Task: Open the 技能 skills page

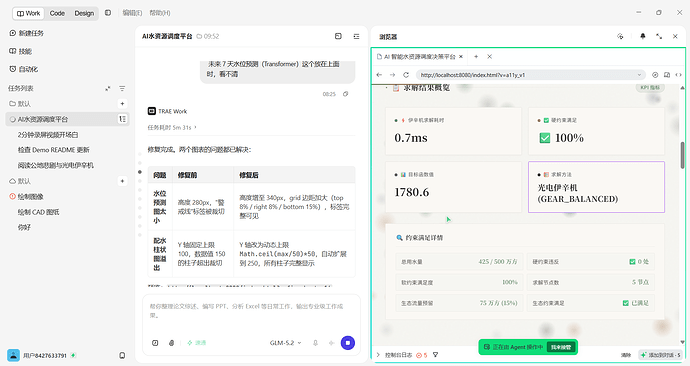Action: pyautogui.click(x=21, y=51)
